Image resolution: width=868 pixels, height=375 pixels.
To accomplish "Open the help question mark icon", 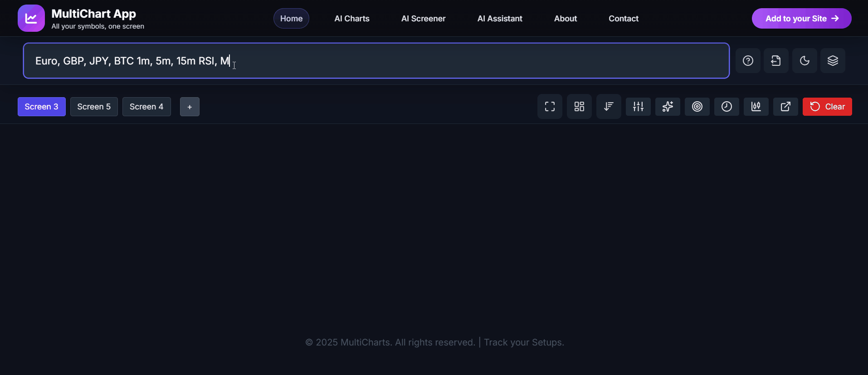I will (748, 61).
